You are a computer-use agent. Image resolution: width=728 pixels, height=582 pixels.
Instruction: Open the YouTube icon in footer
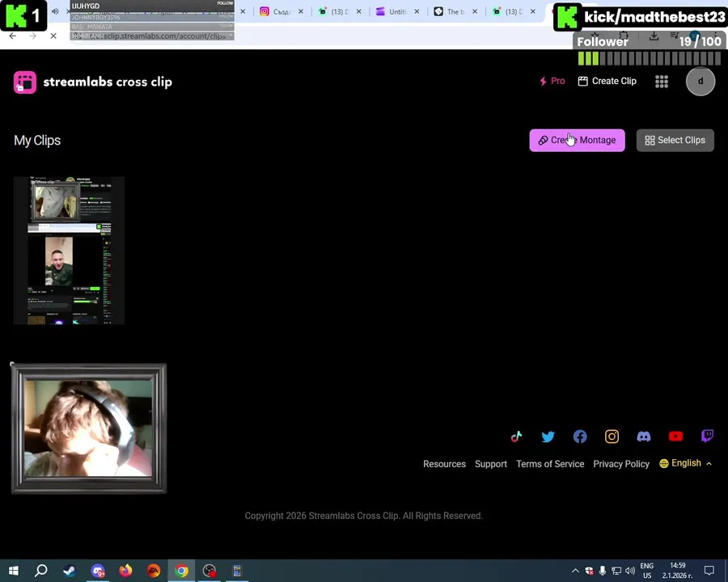pos(675,436)
